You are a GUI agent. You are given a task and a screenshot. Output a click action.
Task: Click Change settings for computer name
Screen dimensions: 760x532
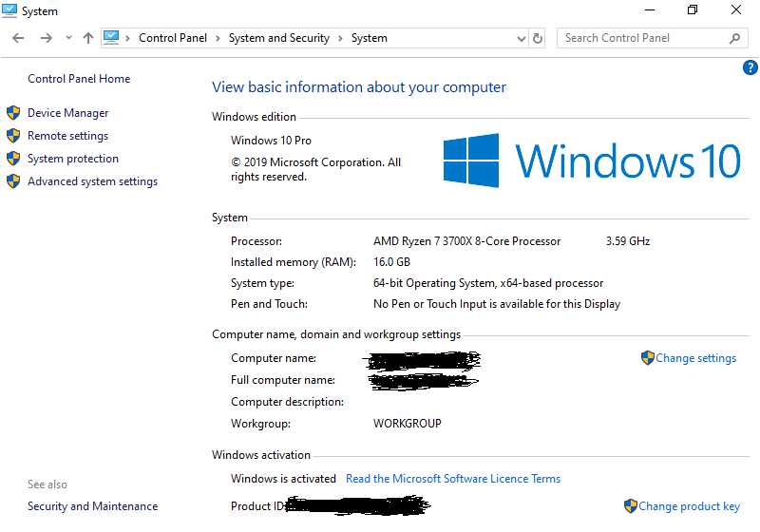click(695, 358)
